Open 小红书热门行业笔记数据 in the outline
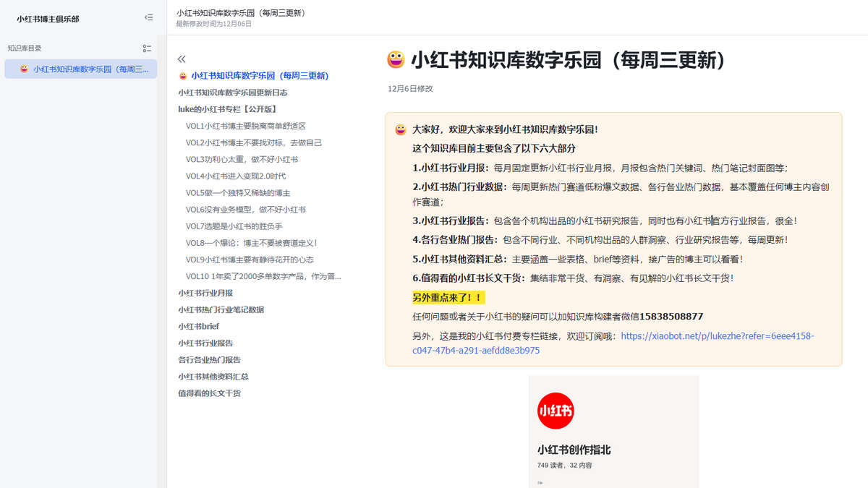The height and width of the screenshot is (488, 868). (x=221, y=309)
